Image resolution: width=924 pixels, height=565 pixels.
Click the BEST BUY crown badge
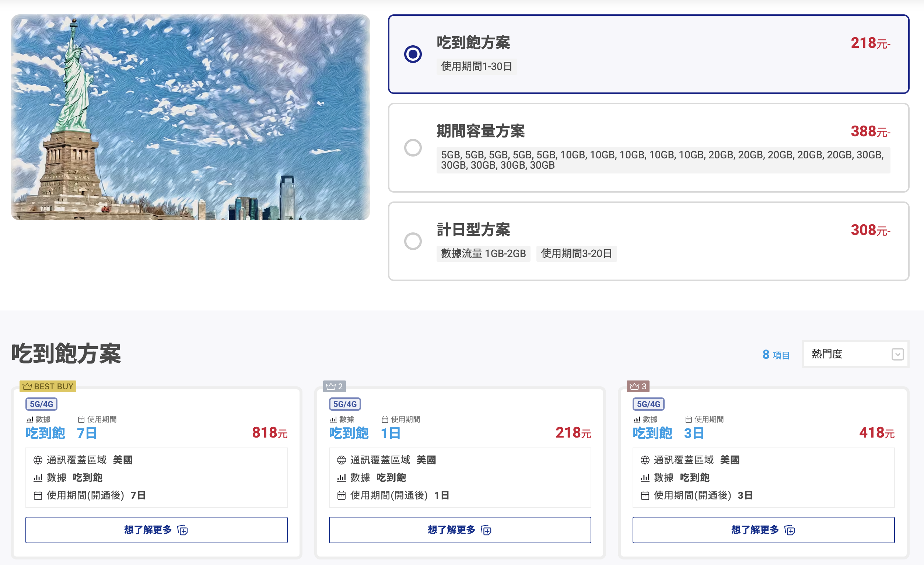coord(48,386)
